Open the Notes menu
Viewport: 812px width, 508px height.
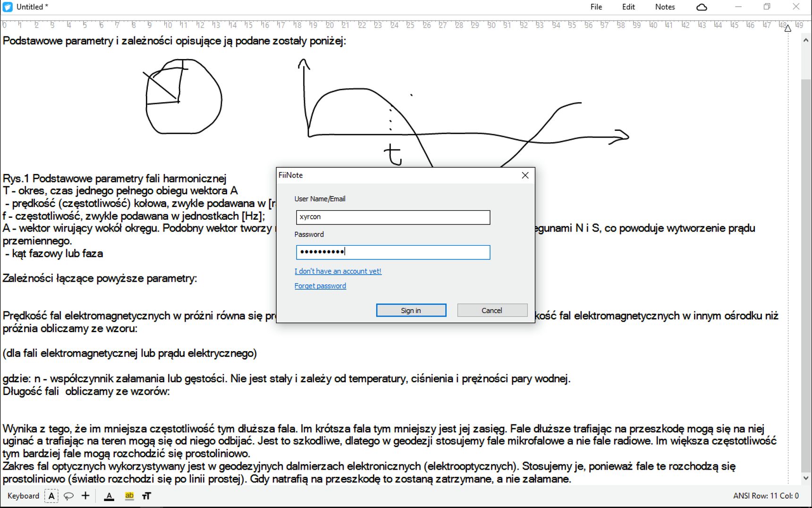pos(665,7)
